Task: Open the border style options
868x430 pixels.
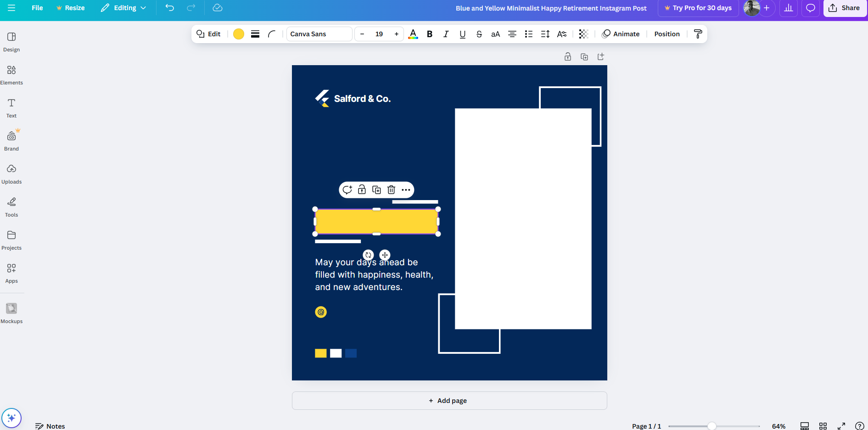Action: tap(255, 34)
